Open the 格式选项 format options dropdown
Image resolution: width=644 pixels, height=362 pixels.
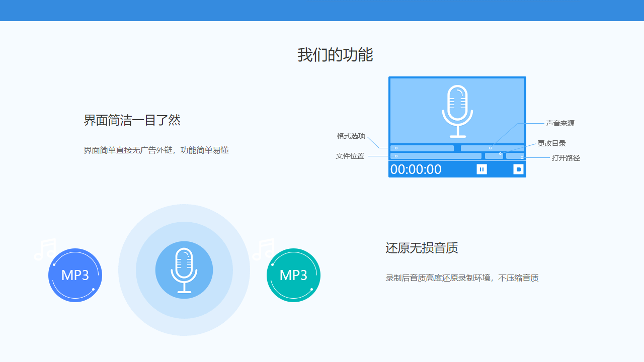tap(422, 148)
